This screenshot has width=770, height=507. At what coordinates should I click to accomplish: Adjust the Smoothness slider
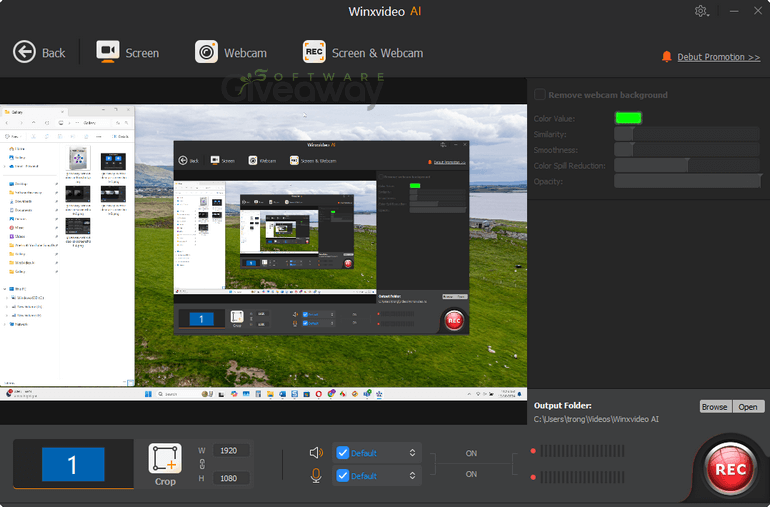pos(687,149)
